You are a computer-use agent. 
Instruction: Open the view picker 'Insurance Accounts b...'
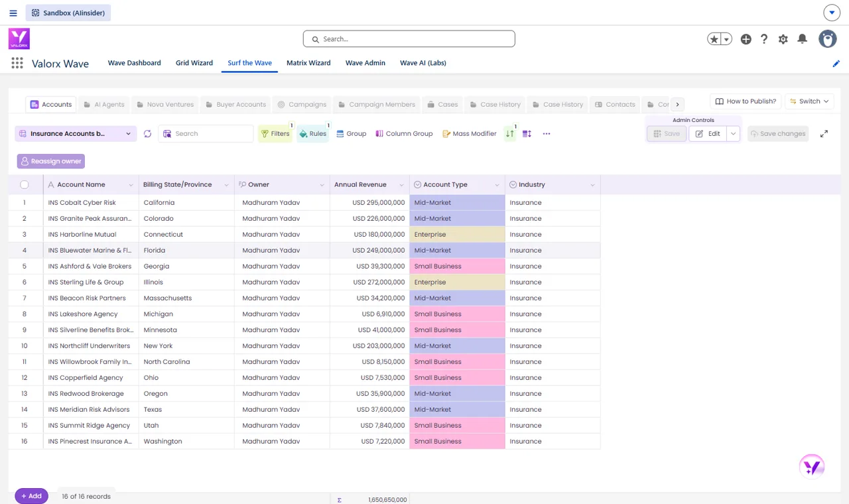click(x=76, y=134)
